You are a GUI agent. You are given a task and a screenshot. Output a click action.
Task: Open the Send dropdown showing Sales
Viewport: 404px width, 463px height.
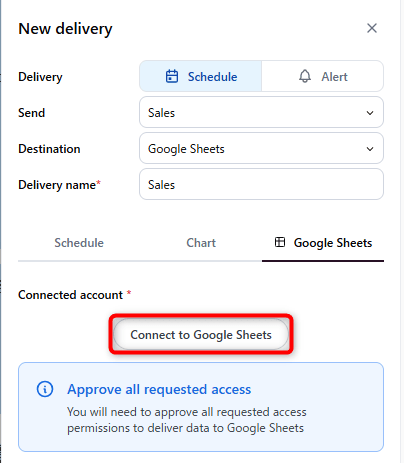point(261,112)
